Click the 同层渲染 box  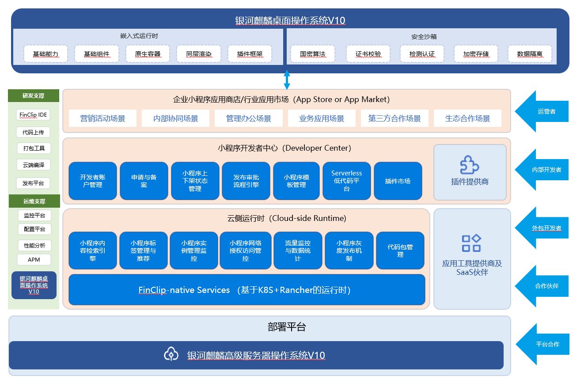click(199, 54)
